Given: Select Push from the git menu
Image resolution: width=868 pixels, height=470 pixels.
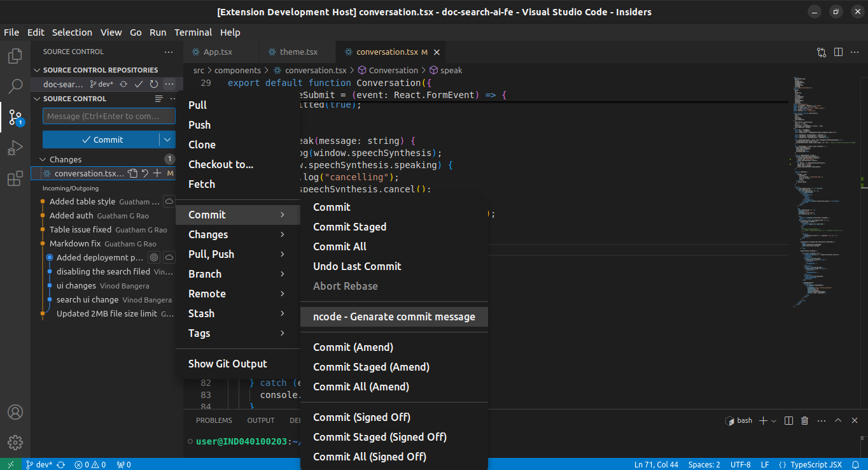Looking at the screenshot, I should click(x=237, y=125).
